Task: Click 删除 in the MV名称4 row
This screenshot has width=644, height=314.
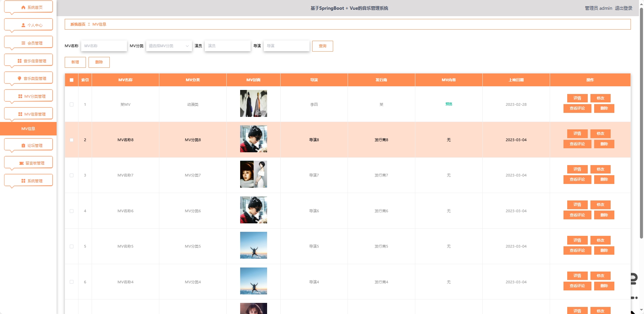Action: point(604,286)
